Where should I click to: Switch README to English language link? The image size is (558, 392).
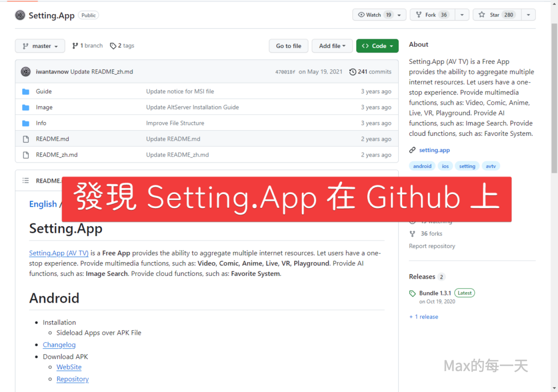(x=43, y=204)
